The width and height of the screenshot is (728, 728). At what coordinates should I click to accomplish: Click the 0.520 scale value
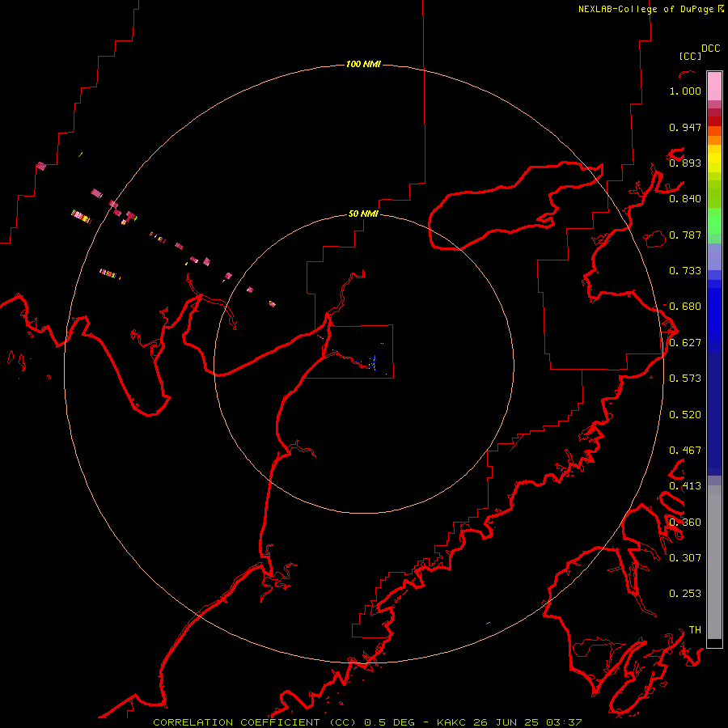coord(685,415)
